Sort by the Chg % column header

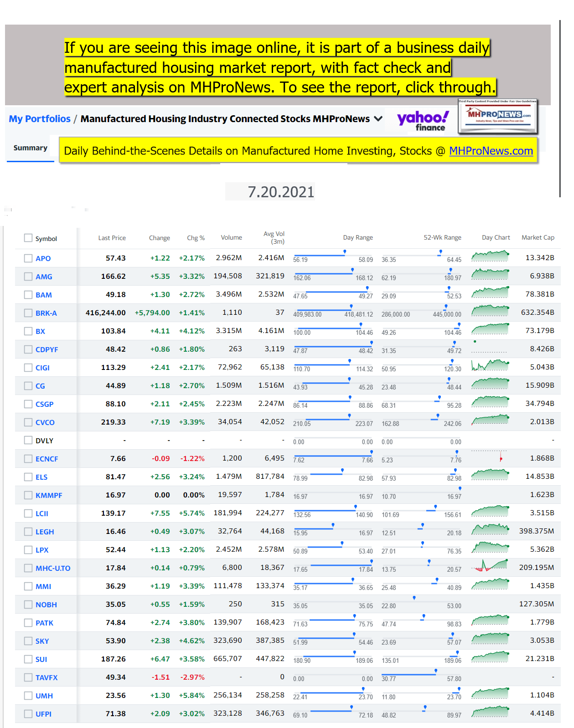coord(196,238)
